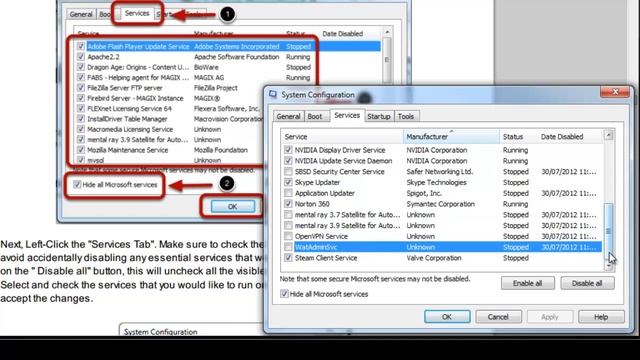640x360 pixels.
Task: Check Application Updater checkbox
Action: [x=288, y=193]
